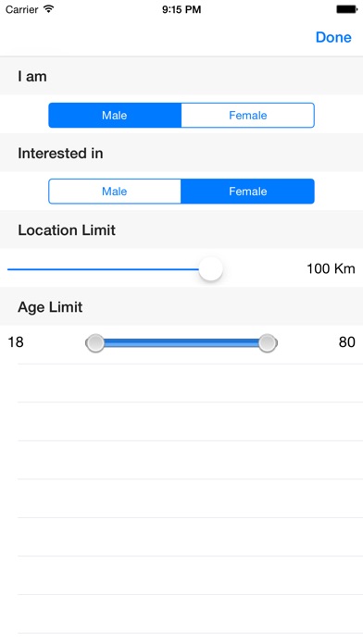Select Male under I am
The width and height of the screenshot is (363, 644).
pyautogui.click(x=115, y=115)
